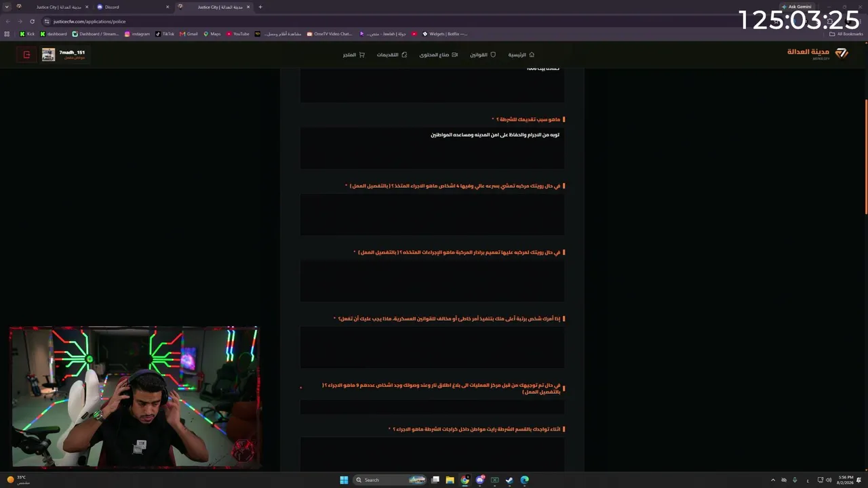Click answer field for vehicle radar bulletin question
Screen dimensions: 868x488
(x=432, y=281)
